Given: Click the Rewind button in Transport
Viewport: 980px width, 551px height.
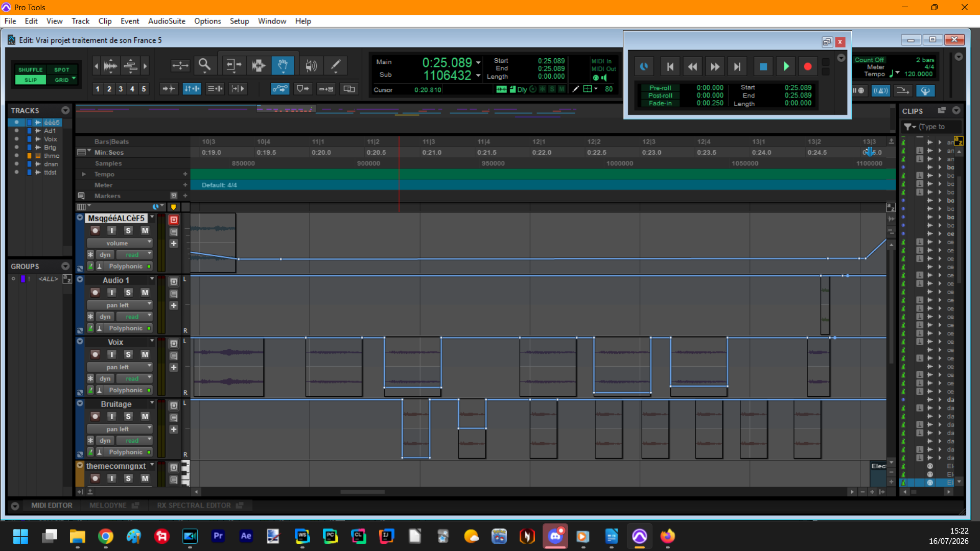Looking at the screenshot, I should pos(692,66).
